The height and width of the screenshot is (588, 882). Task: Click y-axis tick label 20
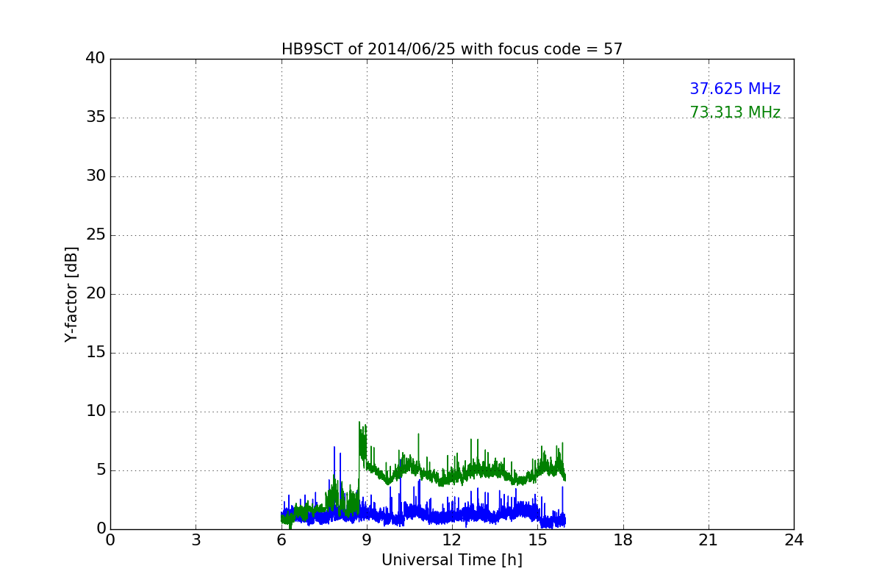[x=96, y=294]
